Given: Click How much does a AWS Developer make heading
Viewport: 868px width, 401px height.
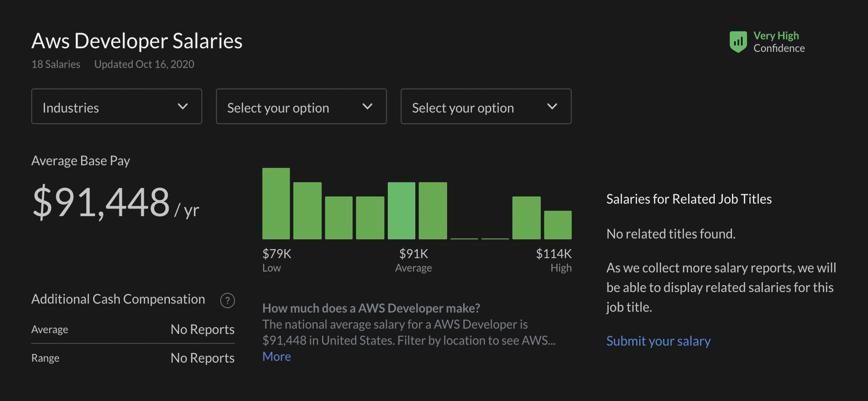Looking at the screenshot, I should (x=371, y=308).
